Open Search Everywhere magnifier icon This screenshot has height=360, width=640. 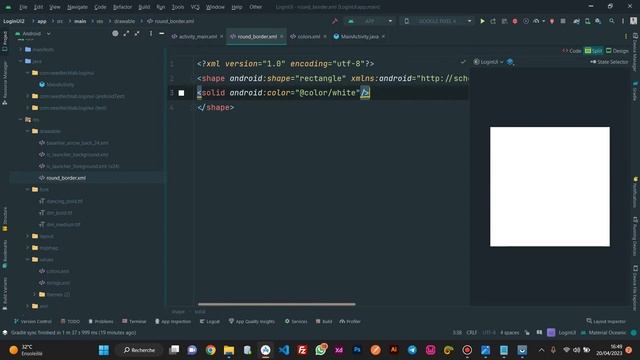point(611,21)
